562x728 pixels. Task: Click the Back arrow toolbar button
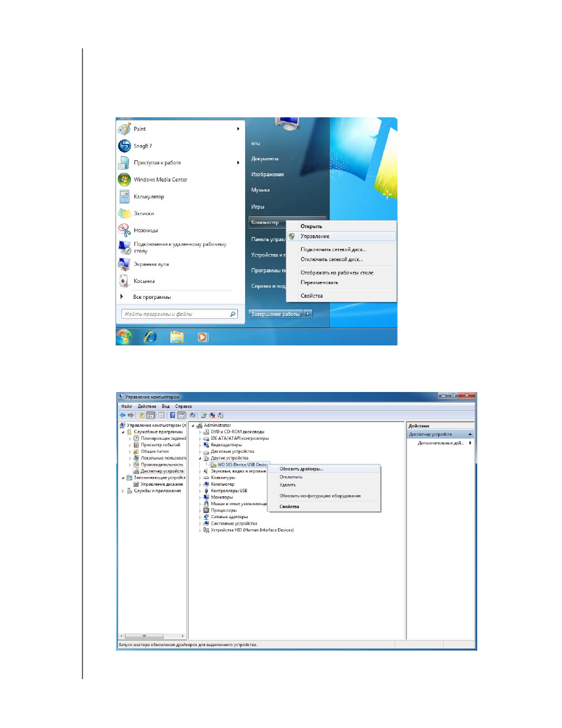point(123,415)
